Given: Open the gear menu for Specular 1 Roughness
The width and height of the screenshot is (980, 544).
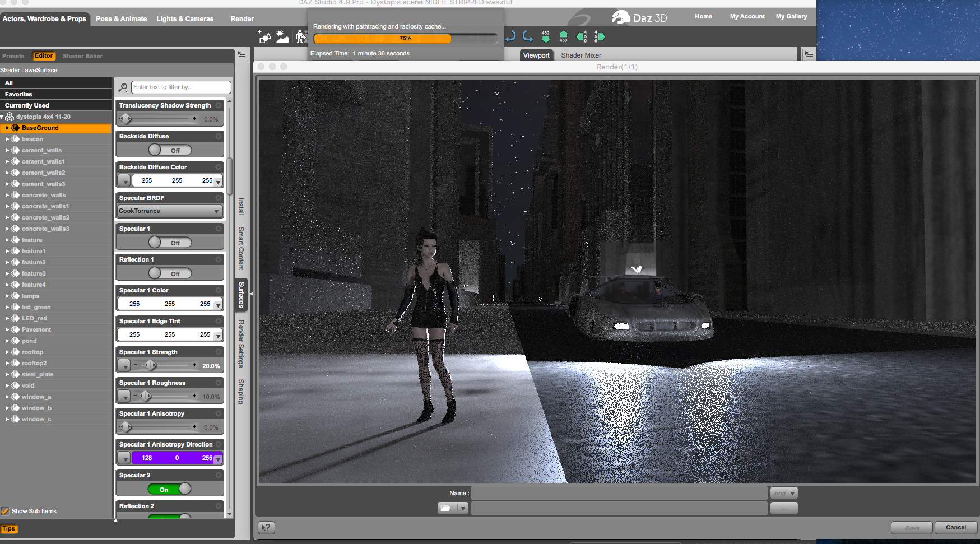Looking at the screenshot, I should click(x=219, y=383).
